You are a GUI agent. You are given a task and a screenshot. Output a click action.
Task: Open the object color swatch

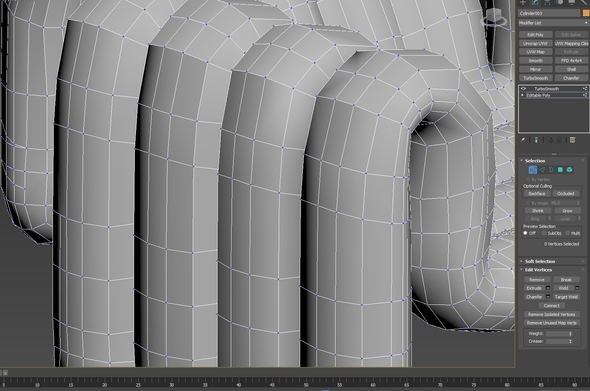click(586, 13)
